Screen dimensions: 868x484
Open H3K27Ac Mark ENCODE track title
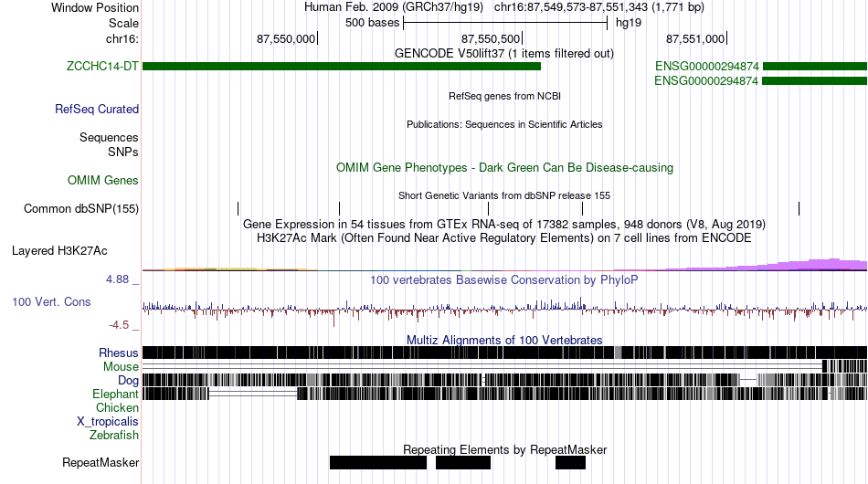[504, 237]
